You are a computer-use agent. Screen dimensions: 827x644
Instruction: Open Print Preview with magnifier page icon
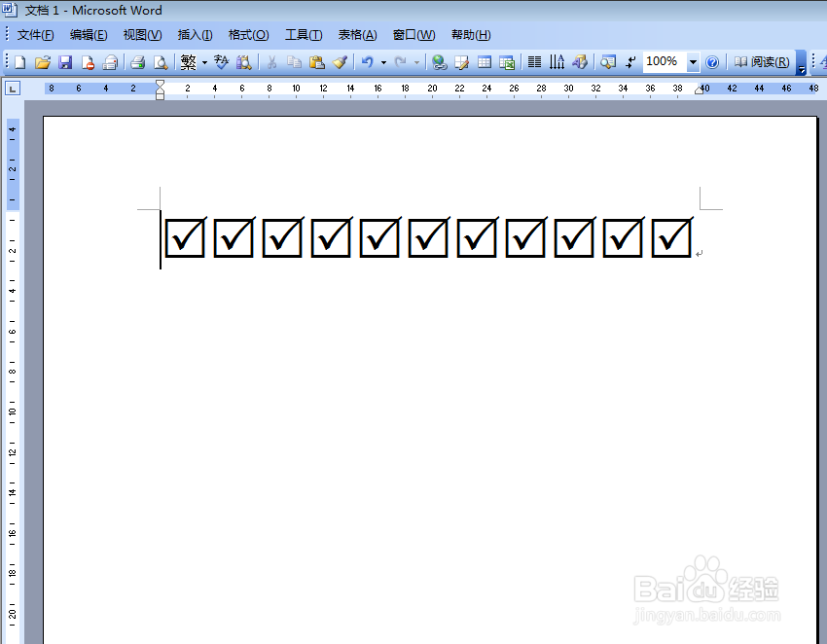pos(161,62)
